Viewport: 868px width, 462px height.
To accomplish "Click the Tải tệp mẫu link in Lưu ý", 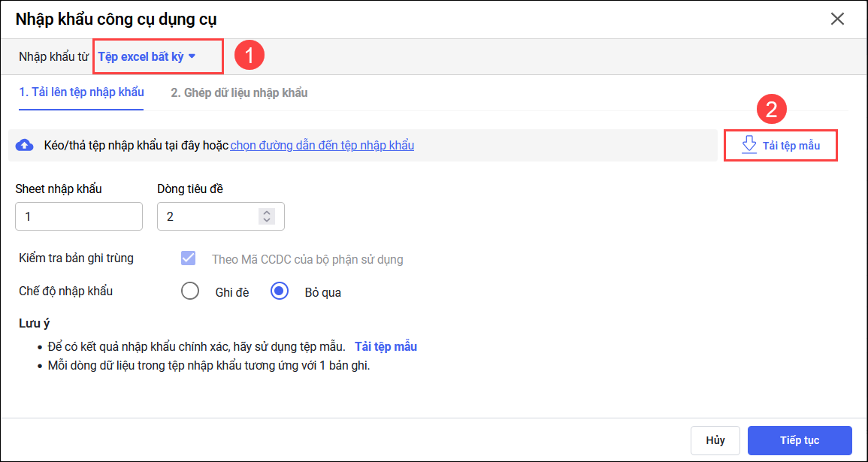I will (x=386, y=346).
